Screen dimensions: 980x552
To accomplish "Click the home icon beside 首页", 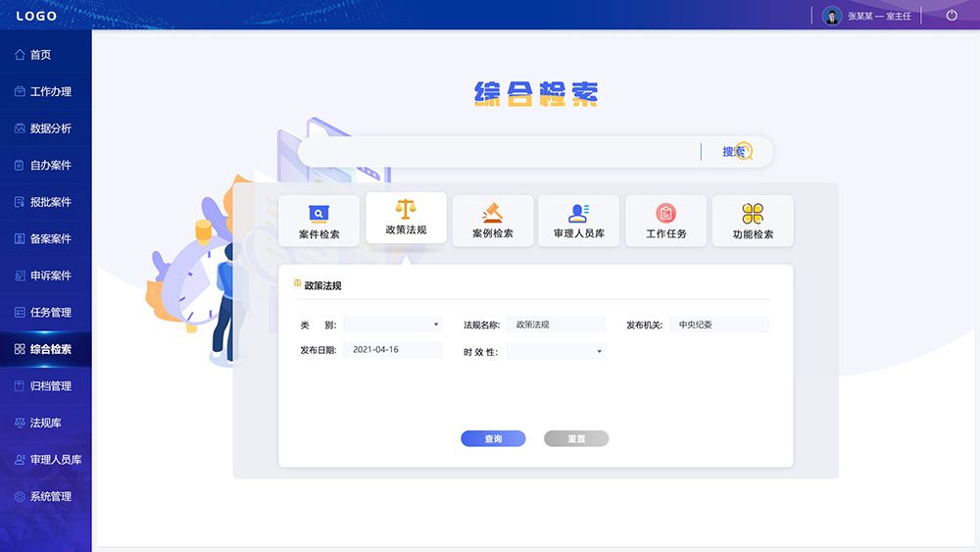I will tap(20, 55).
